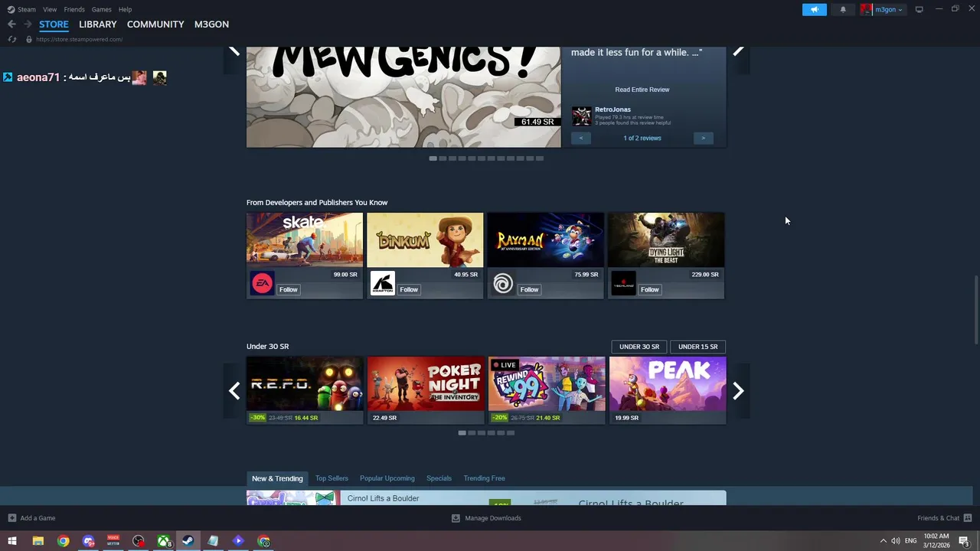
Task: Go forward with the navigation forward arrow
Action: coord(27,24)
